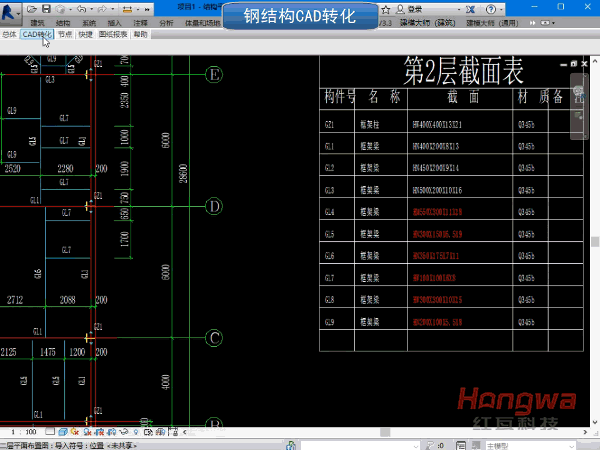This screenshot has width=600, height=450.
Task: Click the horizontal scrollbar thumb
Action: pos(385,432)
